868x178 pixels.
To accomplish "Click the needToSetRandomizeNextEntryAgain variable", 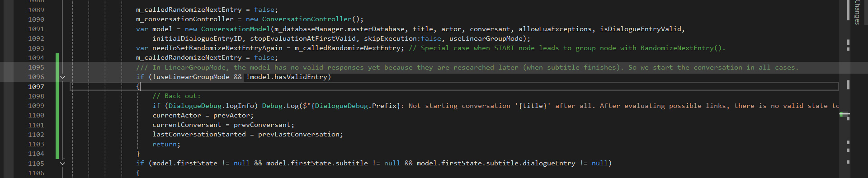I will pyautogui.click(x=217, y=48).
